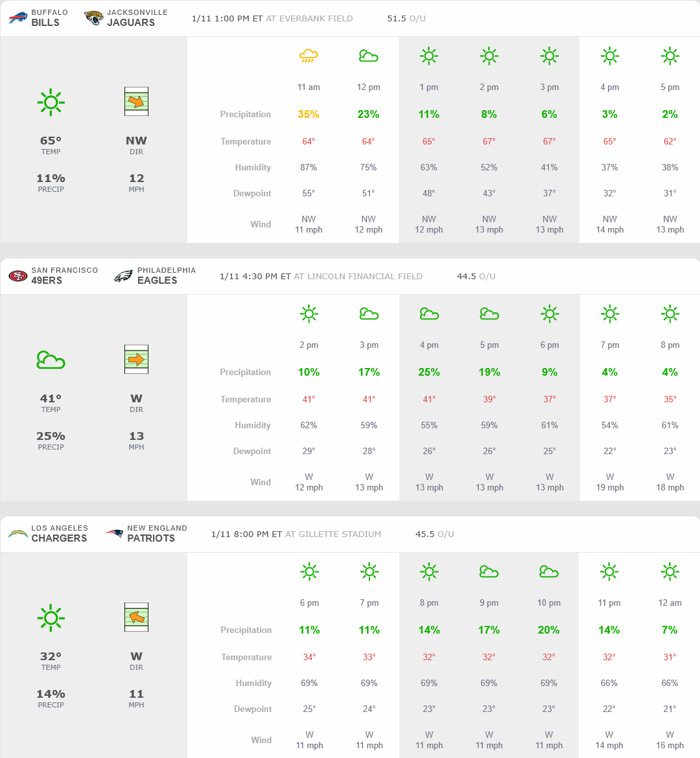Click the rain cloud icon above 11 am

pyautogui.click(x=309, y=56)
